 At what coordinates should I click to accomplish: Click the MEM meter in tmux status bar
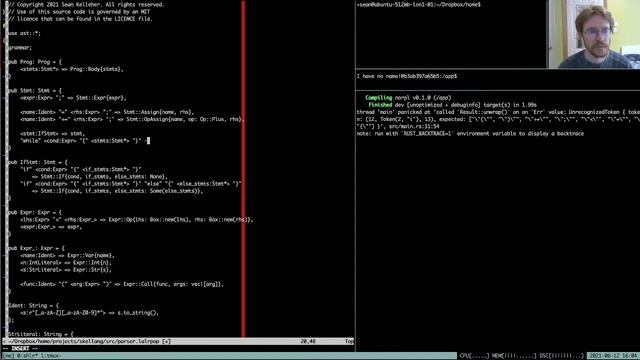[x=514, y=356]
